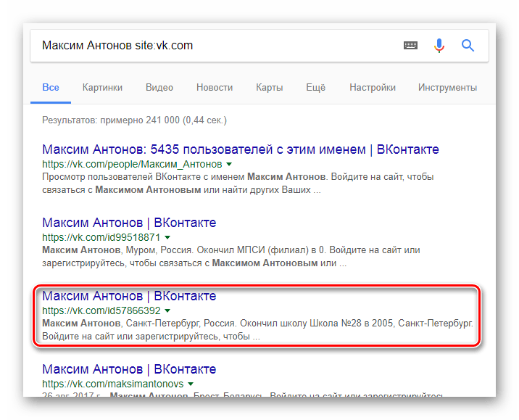Open the on-screen keyboard icon
Image resolution: width=519 pixels, height=420 pixels.
tap(410, 46)
